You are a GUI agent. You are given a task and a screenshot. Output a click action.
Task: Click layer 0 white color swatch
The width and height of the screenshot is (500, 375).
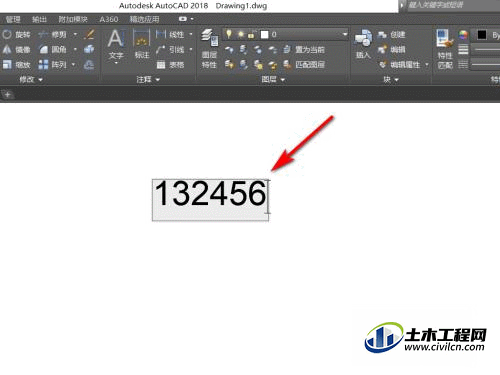(264, 35)
